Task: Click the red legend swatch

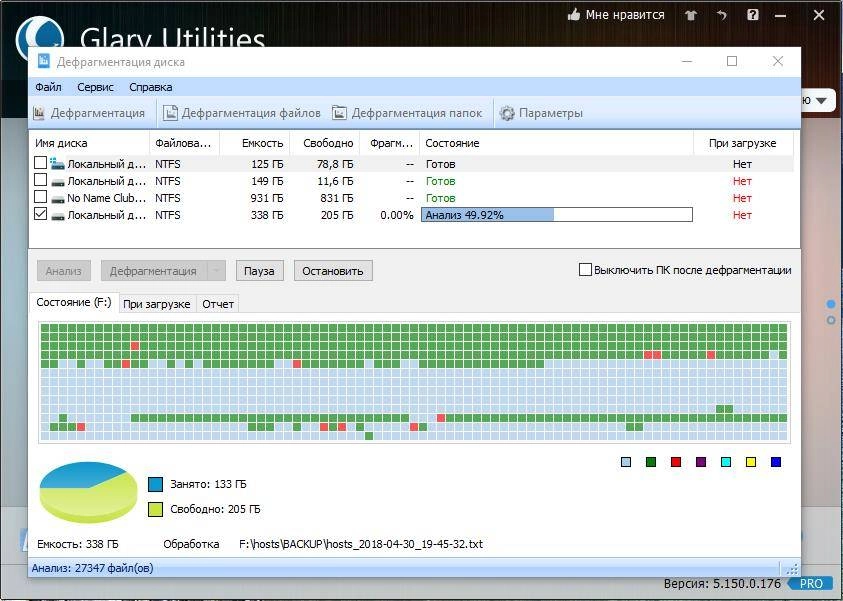Action: coord(676,462)
